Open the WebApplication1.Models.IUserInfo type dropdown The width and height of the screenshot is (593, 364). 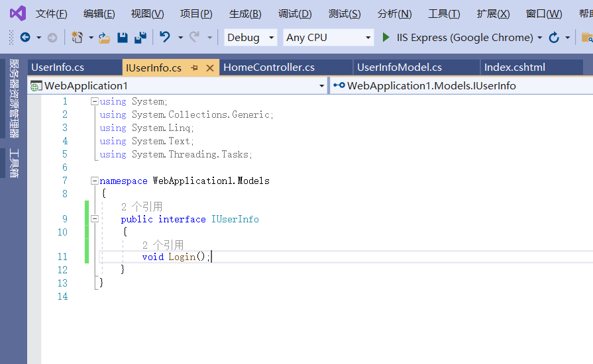(461, 86)
